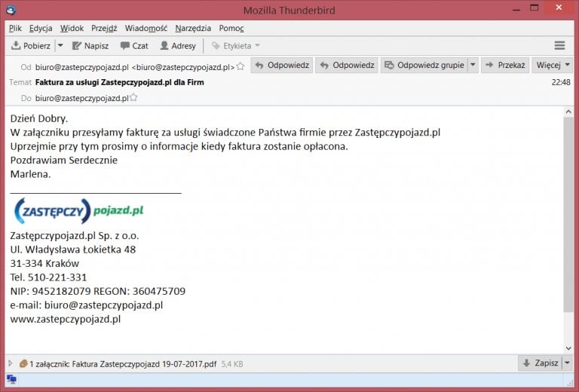Open the Etykieta tag dropdown
579x392 pixels.
click(x=236, y=46)
